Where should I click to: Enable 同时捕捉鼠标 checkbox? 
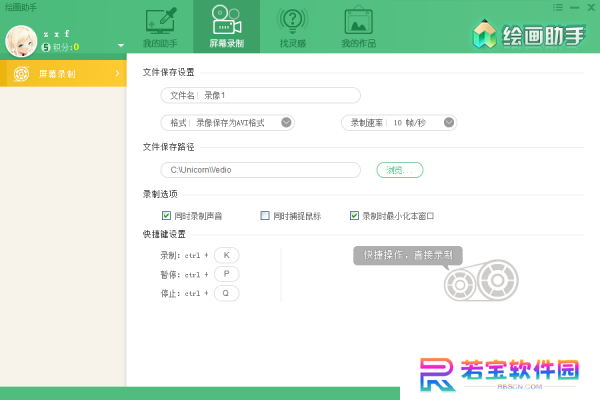click(264, 216)
